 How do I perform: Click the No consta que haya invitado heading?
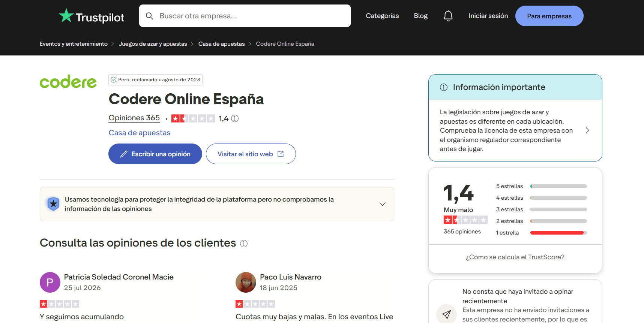pos(518,296)
